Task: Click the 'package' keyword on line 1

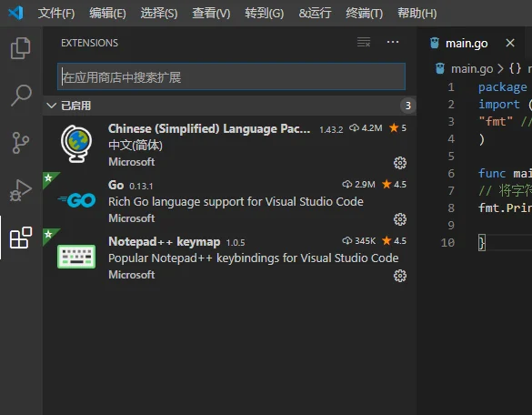Action: point(503,87)
